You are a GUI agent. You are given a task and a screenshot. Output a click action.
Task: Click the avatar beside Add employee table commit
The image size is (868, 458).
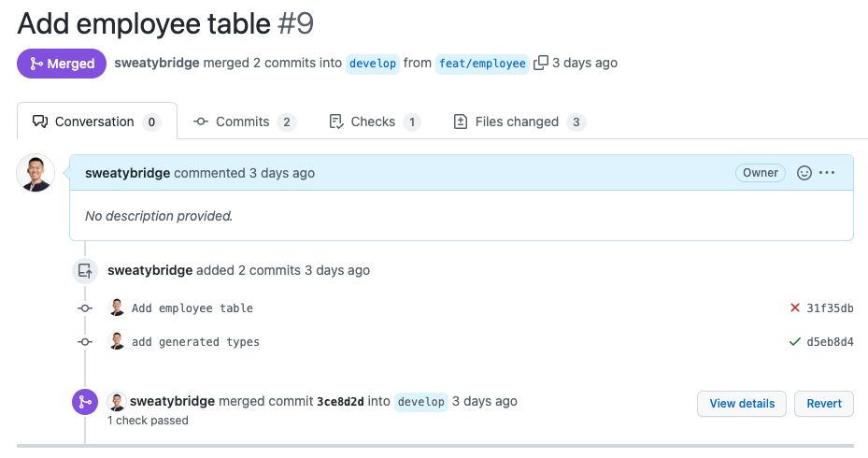point(117,308)
